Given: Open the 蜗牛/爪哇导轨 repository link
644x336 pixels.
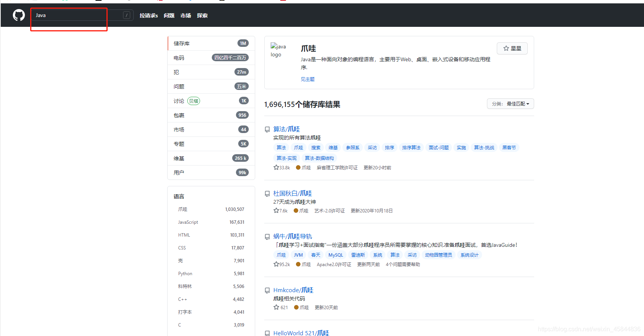Looking at the screenshot, I should pos(293,237).
